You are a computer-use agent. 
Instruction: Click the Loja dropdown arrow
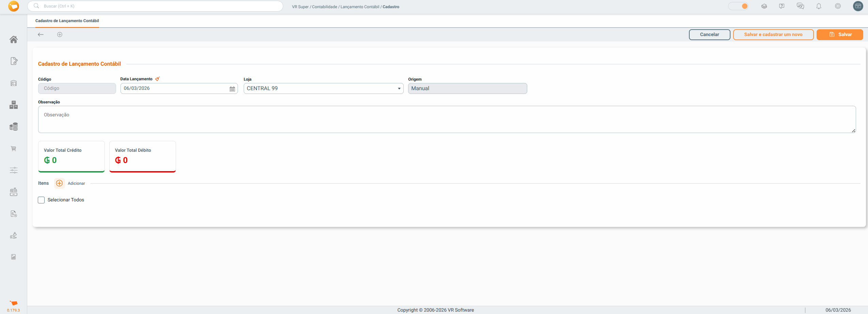click(x=399, y=89)
